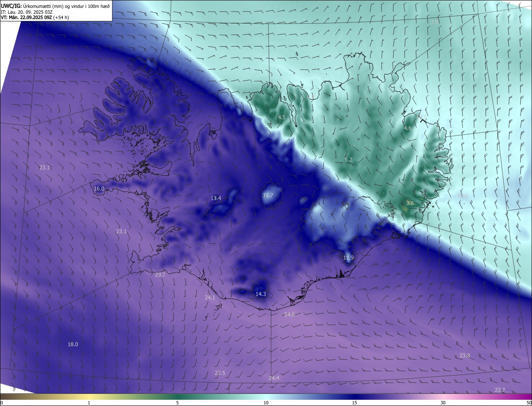Click the 23.7 label above the 50 tick
This screenshot has width=532, height=406.
(500, 390)
